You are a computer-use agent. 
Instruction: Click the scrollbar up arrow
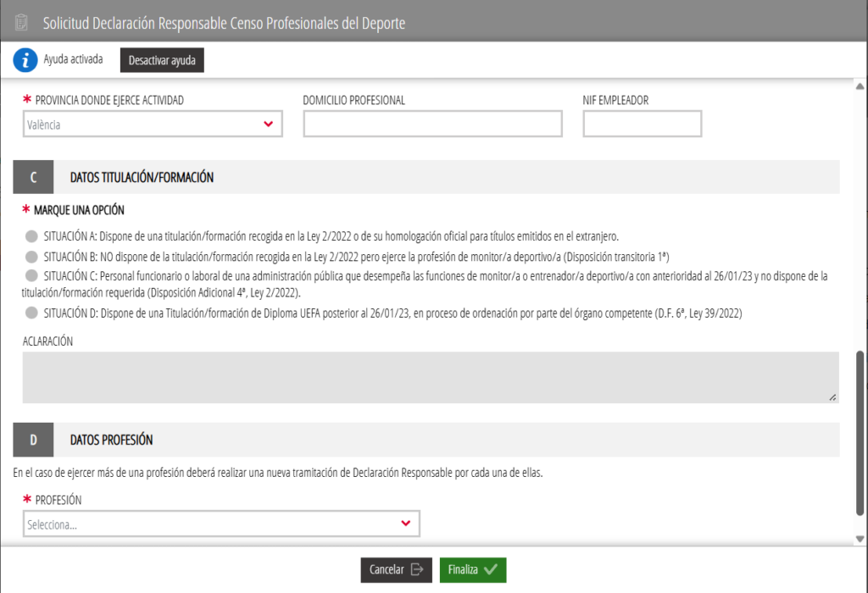[860, 87]
